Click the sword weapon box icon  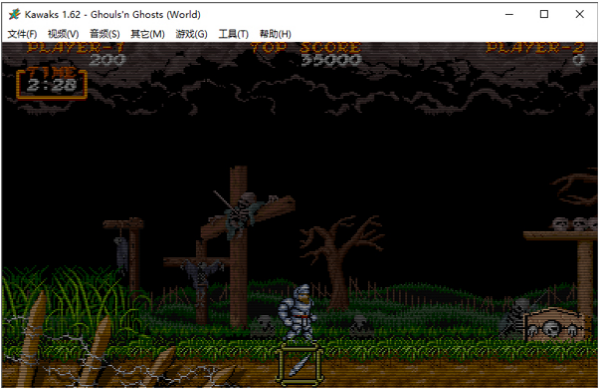300,364
